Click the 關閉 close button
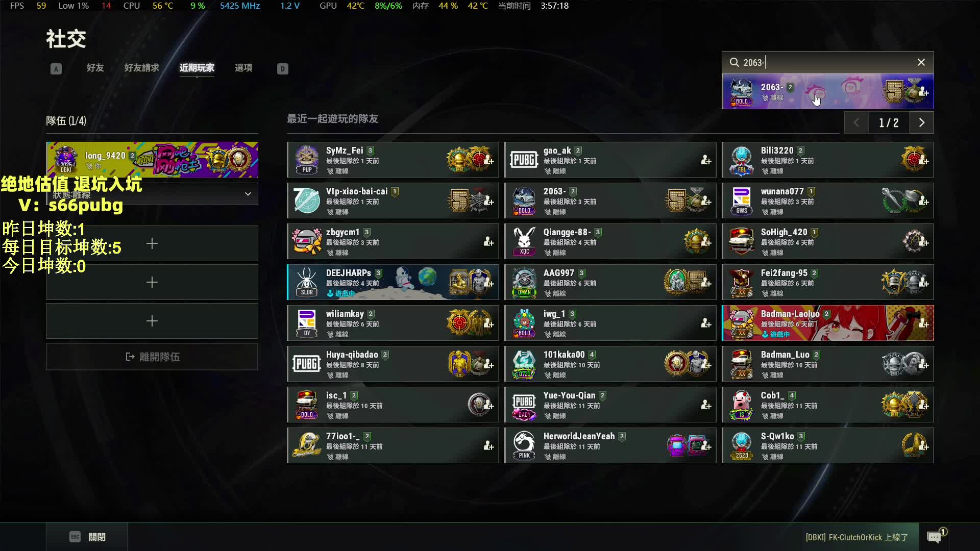The width and height of the screenshot is (980, 551). (x=87, y=537)
